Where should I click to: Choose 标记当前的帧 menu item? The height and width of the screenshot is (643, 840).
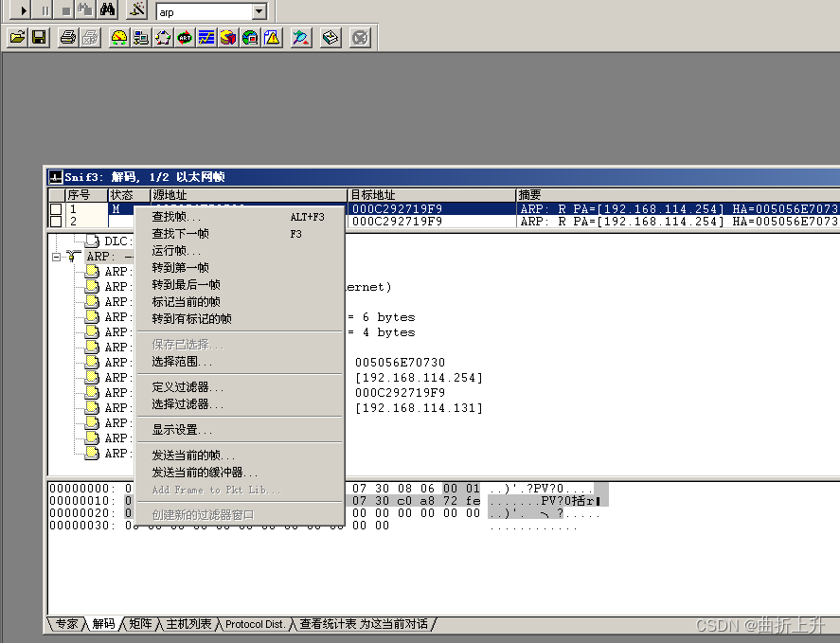(x=240, y=302)
